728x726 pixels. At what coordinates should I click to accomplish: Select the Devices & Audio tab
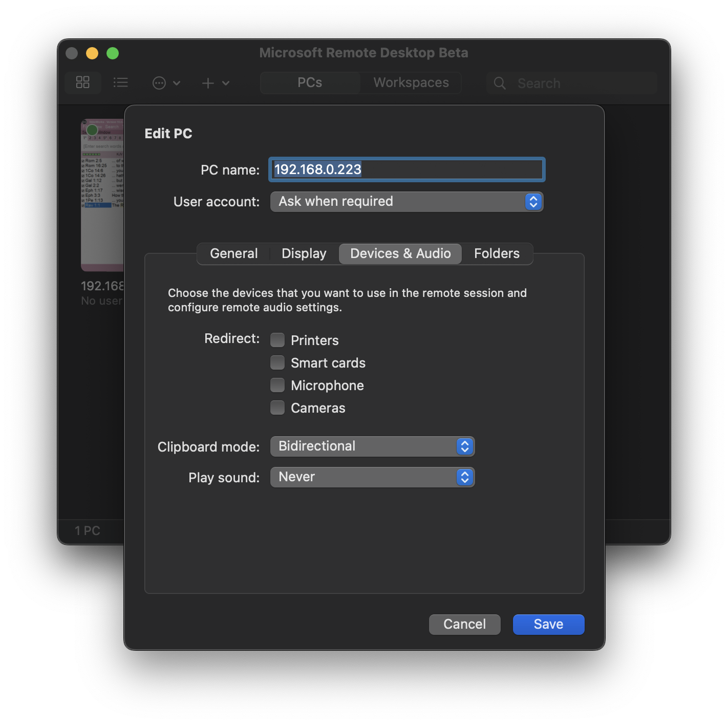(400, 253)
